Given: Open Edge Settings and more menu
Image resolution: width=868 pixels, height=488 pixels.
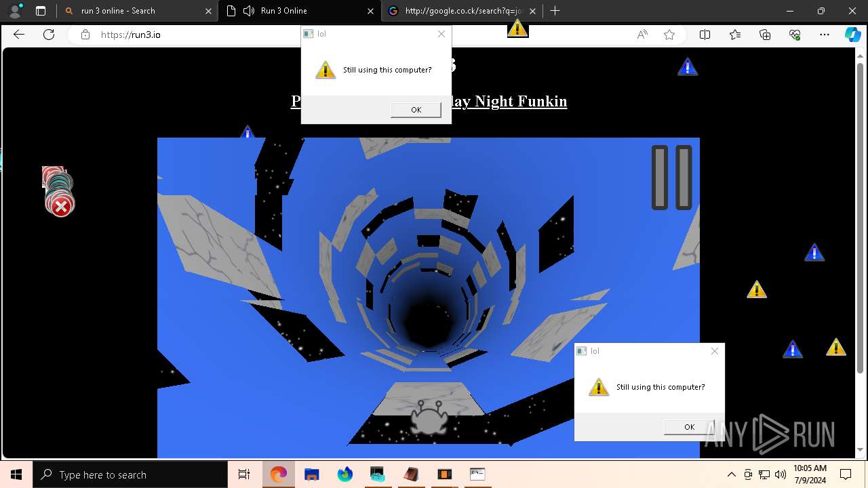Looking at the screenshot, I should coord(825,35).
